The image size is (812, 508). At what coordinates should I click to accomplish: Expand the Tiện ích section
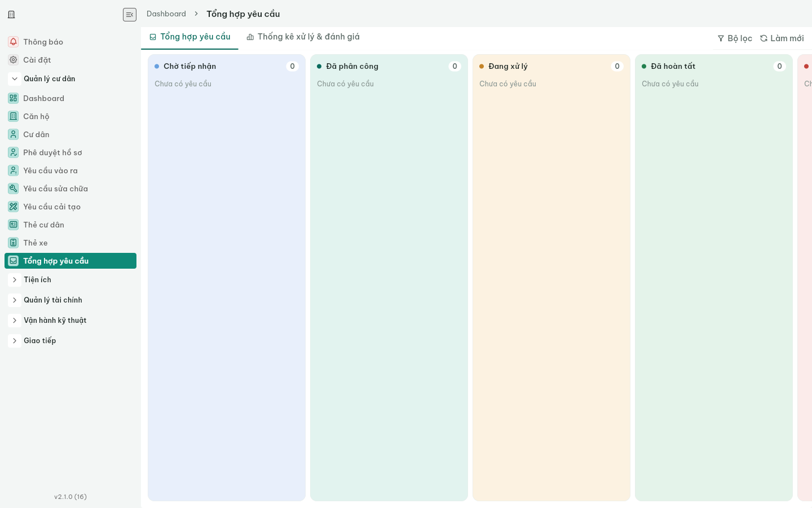[15, 280]
